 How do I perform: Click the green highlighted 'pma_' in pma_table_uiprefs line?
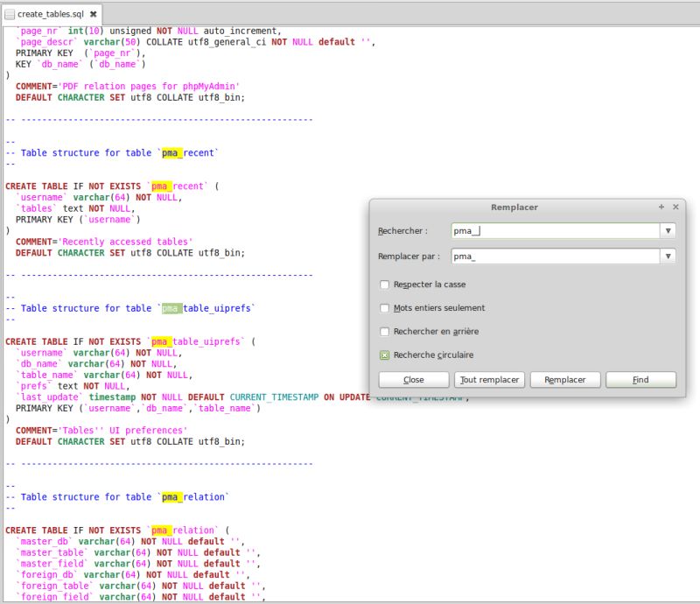(171, 308)
